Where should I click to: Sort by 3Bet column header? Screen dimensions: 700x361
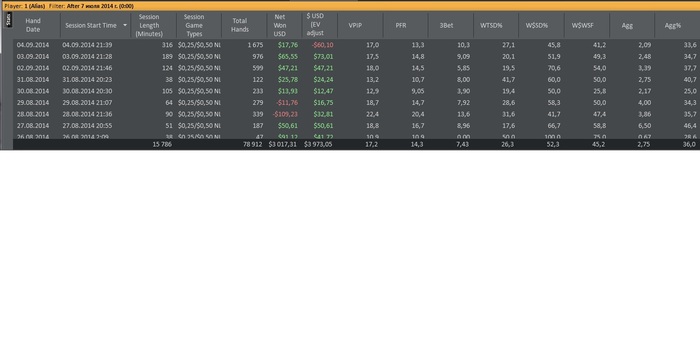446,25
